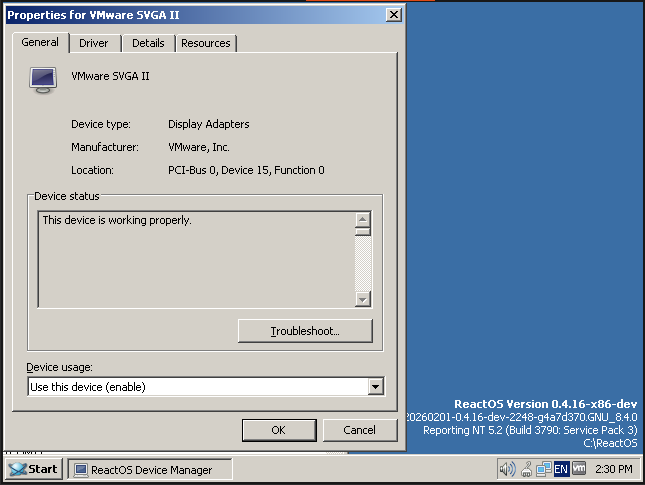Click the VMware tools tray icon

[579, 468]
